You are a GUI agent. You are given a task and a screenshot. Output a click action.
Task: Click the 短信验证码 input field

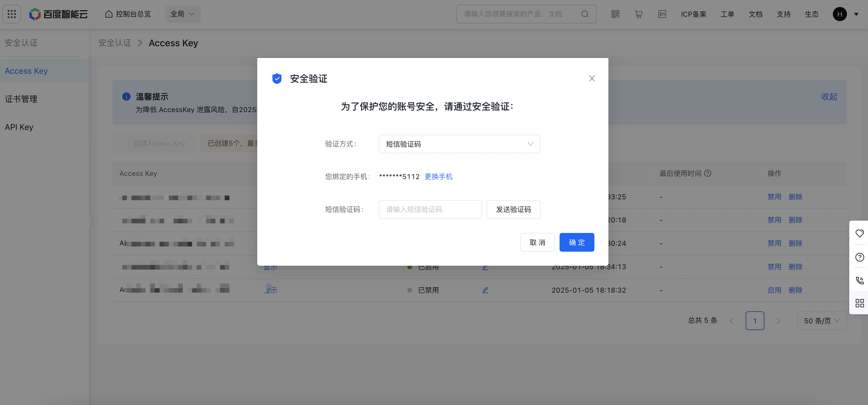click(x=430, y=210)
